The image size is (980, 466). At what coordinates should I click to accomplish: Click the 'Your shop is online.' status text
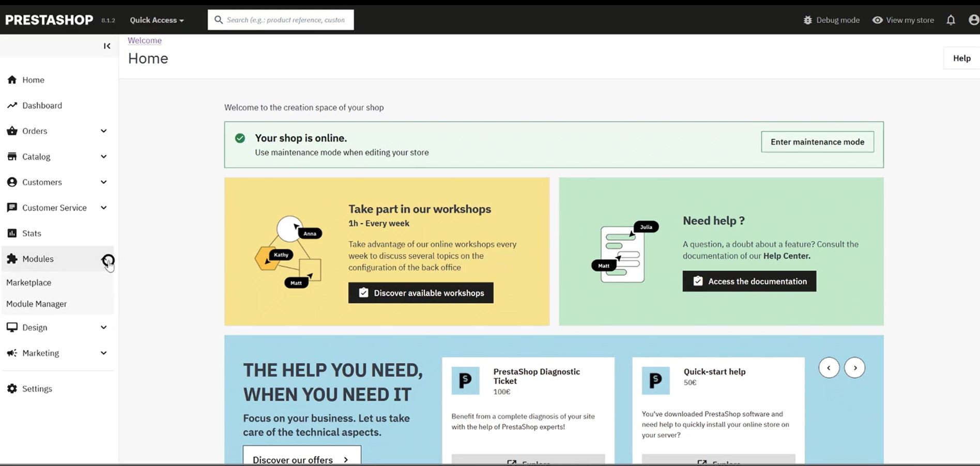[x=301, y=138]
